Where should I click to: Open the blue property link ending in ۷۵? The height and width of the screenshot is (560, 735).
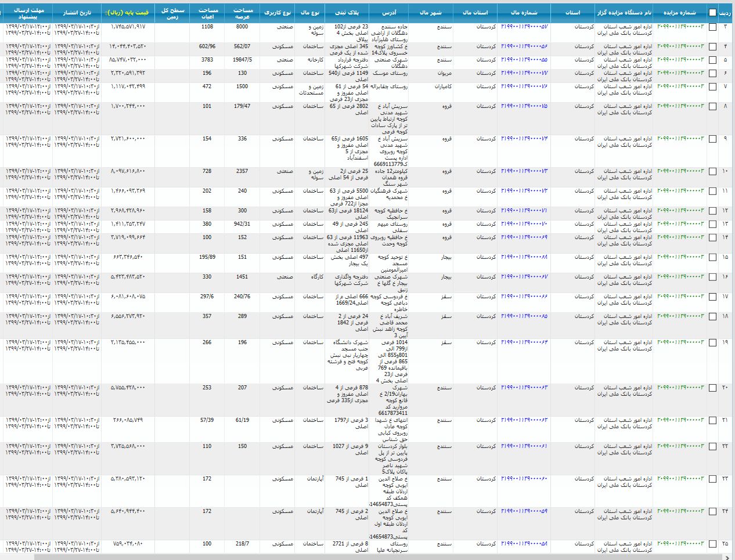pos(524,106)
